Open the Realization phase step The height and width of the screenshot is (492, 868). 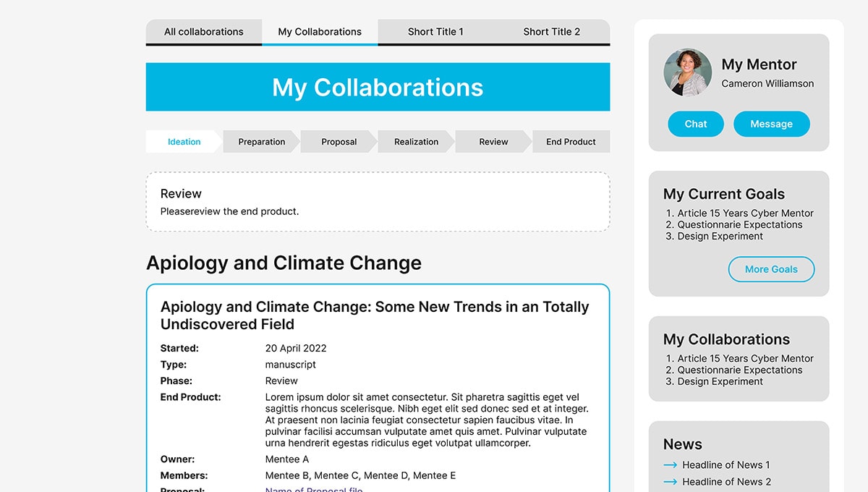417,142
